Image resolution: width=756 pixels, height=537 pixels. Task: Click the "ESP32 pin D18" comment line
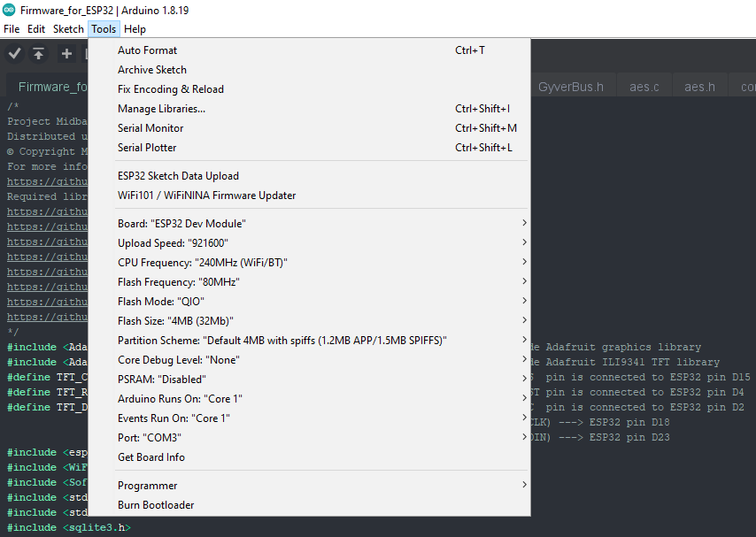coord(600,422)
